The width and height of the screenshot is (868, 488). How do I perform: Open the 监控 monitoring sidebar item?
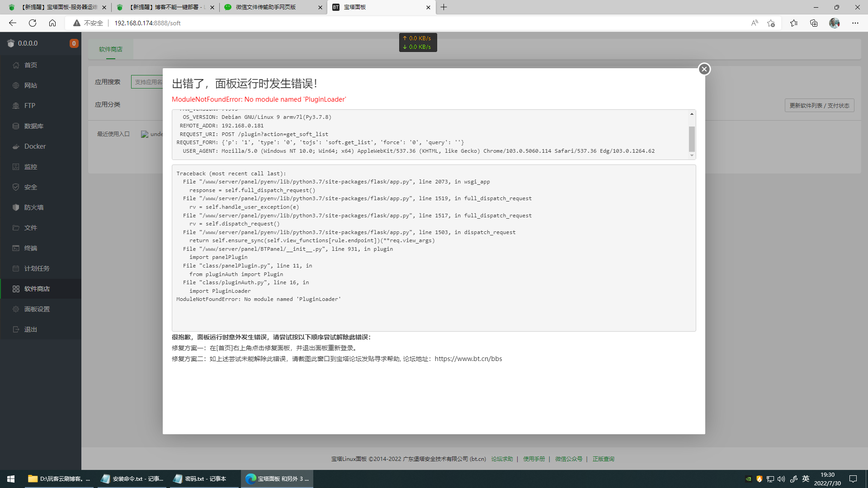[41, 167]
